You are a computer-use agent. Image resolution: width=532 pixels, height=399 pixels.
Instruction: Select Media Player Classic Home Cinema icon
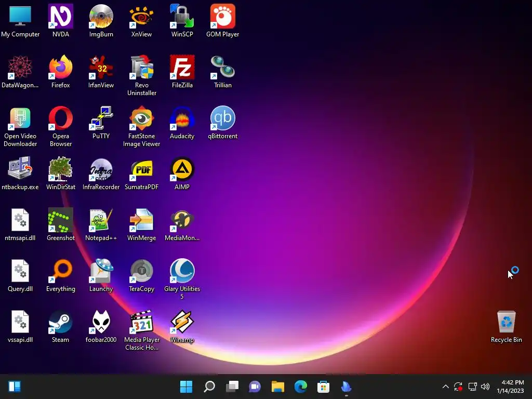coord(141,322)
